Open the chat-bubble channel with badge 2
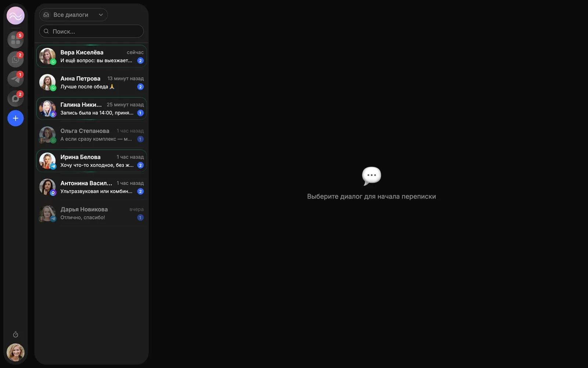The height and width of the screenshot is (368, 588). click(x=15, y=99)
